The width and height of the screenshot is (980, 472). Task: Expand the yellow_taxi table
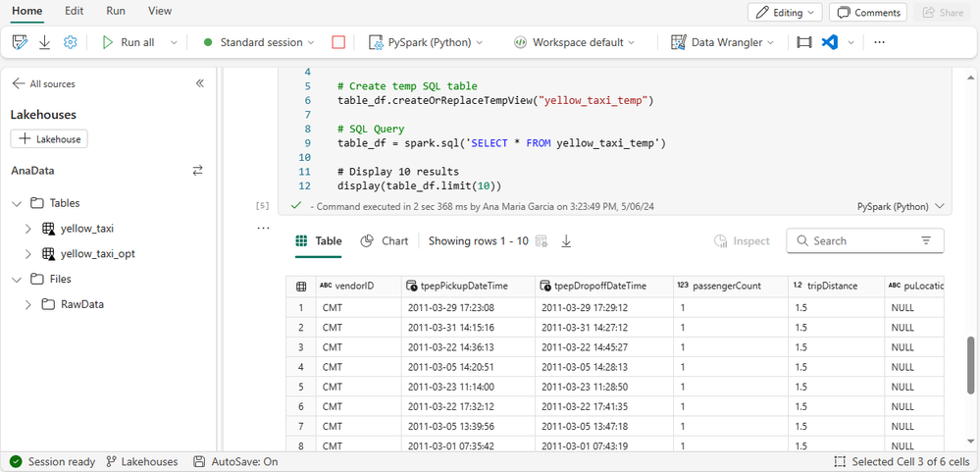pyautogui.click(x=28, y=229)
